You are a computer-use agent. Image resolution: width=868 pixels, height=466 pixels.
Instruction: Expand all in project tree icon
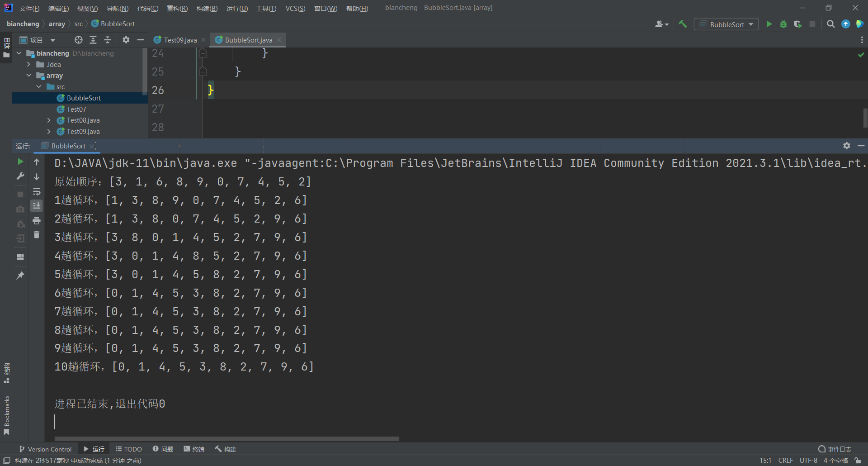point(93,40)
